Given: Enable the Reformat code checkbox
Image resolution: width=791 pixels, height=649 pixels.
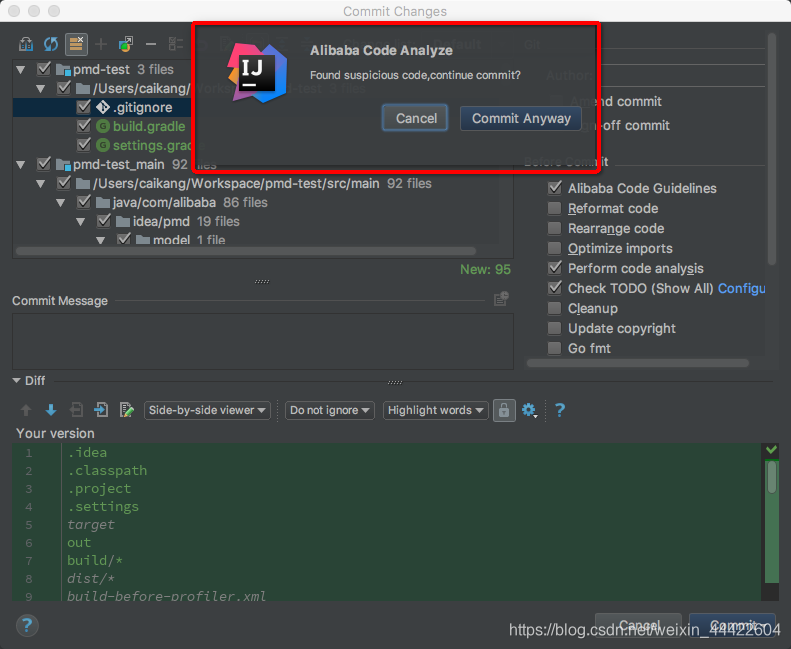Looking at the screenshot, I should 555,208.
